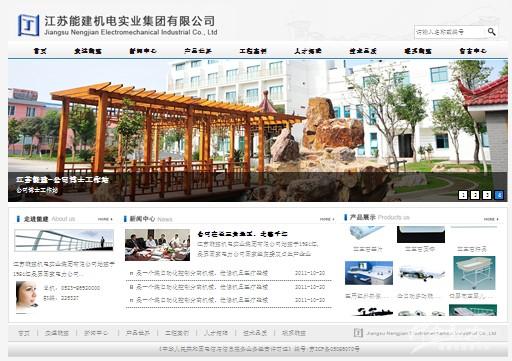Open 首页 in the footer navigation
The height and width of the screenshot is (361, 512).
(x=24, y=333)
